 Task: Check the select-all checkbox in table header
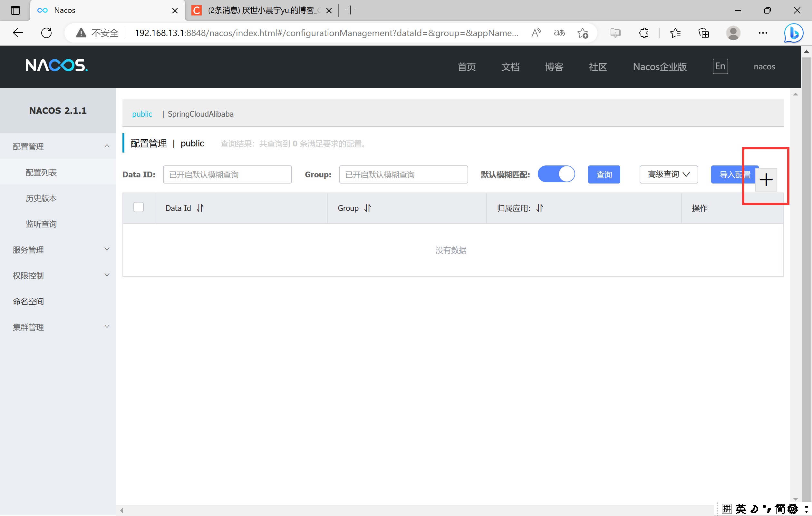pos(138,207)
